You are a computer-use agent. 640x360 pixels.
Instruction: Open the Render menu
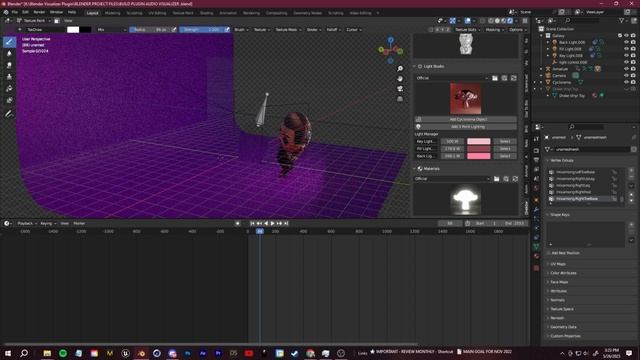click(39, 12)
